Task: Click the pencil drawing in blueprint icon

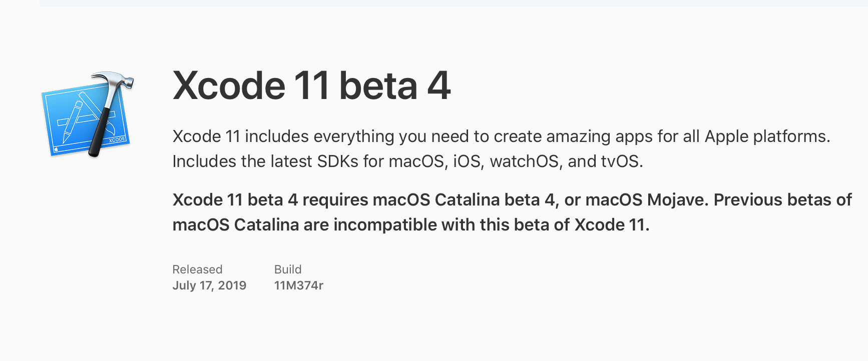Action: tap(73, 122)
